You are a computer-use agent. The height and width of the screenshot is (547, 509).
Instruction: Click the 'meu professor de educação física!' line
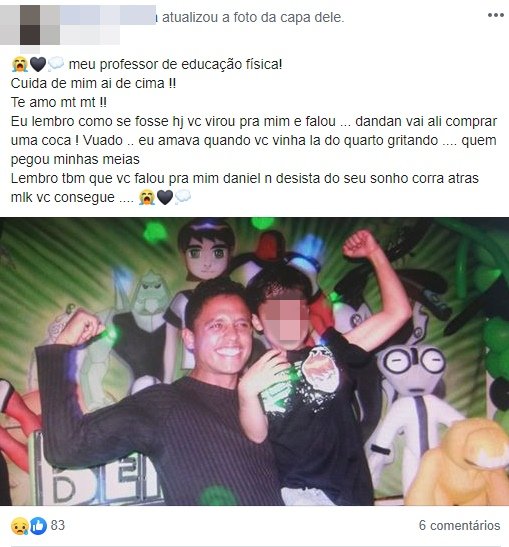pos(175,64)
